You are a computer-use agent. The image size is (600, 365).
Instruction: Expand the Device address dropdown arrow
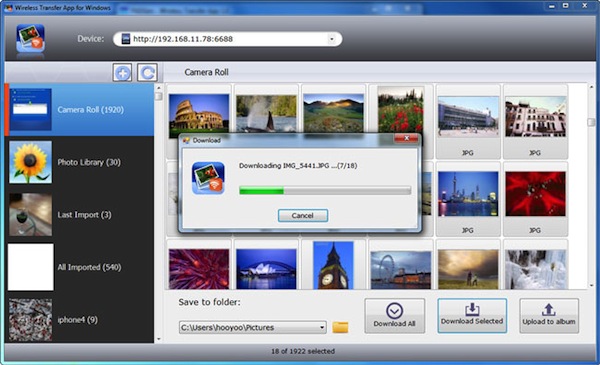coord(332,39)
